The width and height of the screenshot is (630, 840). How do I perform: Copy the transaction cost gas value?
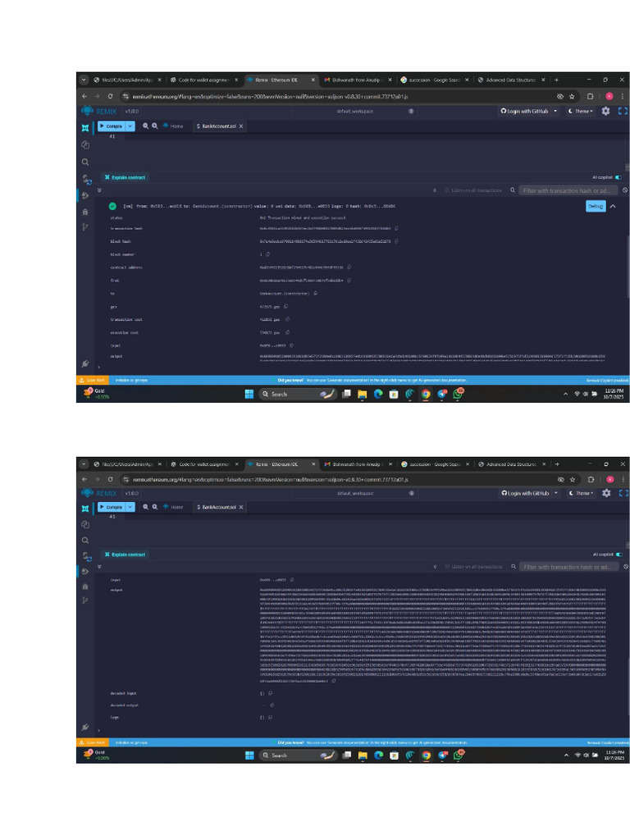click(287, 319)
